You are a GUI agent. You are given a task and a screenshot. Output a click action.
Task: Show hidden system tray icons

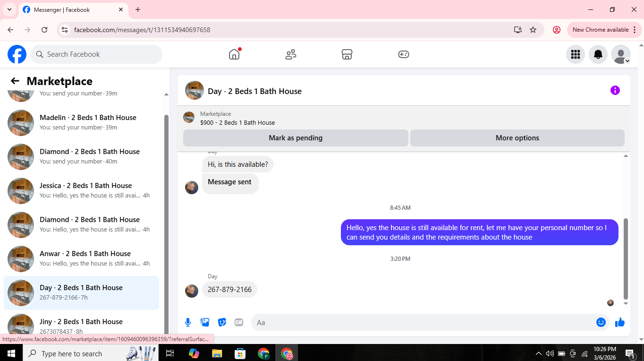tap(539, 353)
